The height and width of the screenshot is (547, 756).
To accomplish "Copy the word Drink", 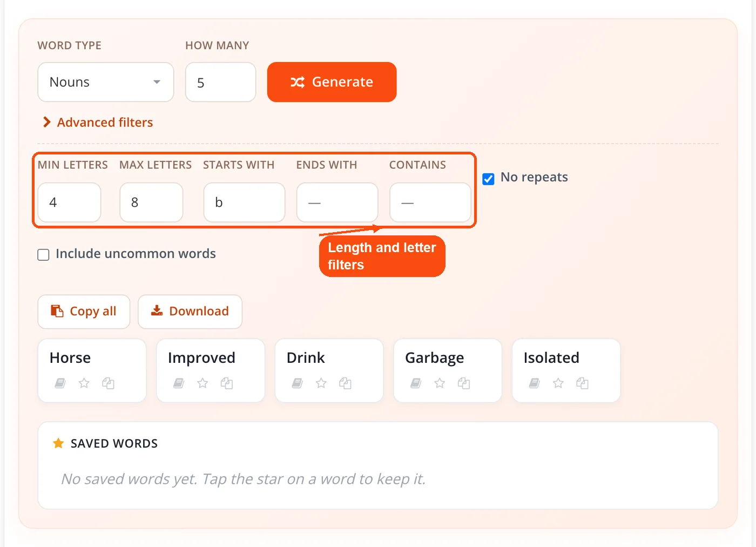I will 345,383.
